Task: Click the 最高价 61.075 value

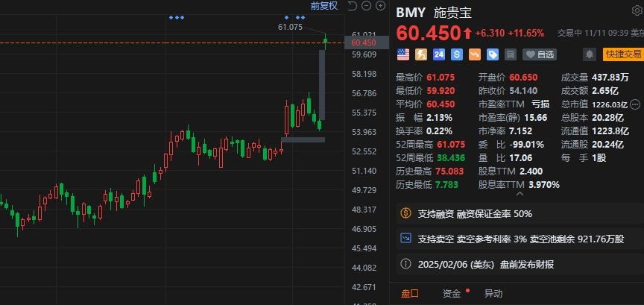Action: pyautogui.click(x=441, y=78)
